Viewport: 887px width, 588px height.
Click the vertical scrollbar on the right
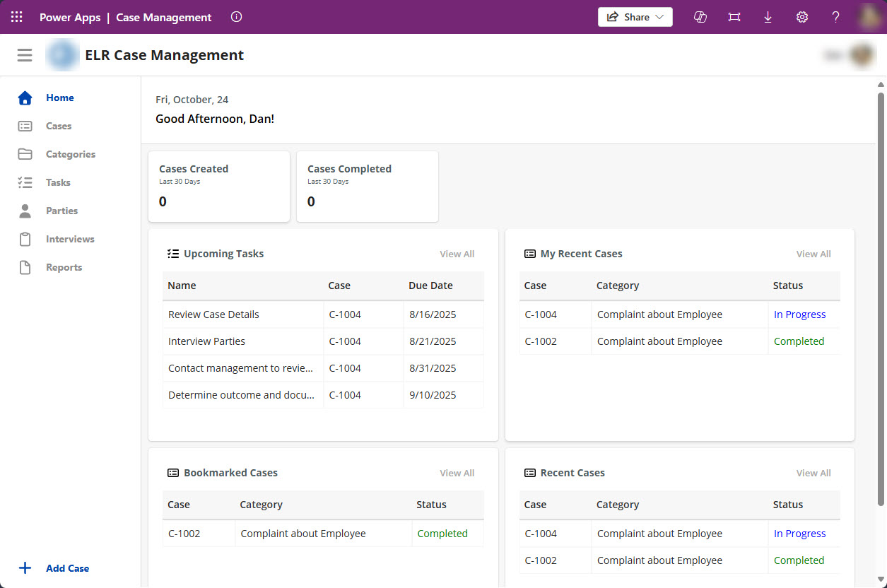881,297
